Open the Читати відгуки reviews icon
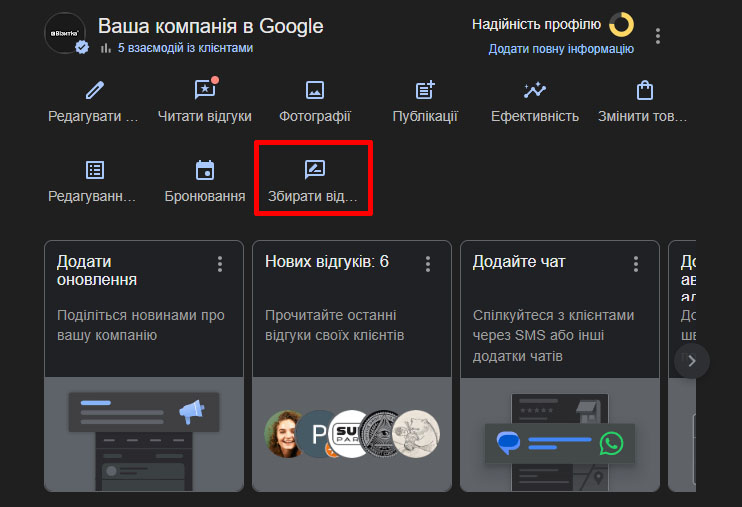Image resolution: width=742 pixels, height=507 pixels. point(205,89)
